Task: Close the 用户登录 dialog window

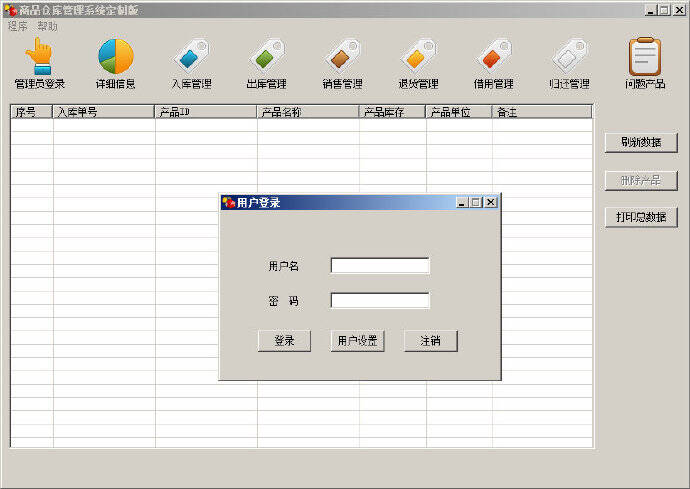Action: pyautogui.click(x=491, y=202)
